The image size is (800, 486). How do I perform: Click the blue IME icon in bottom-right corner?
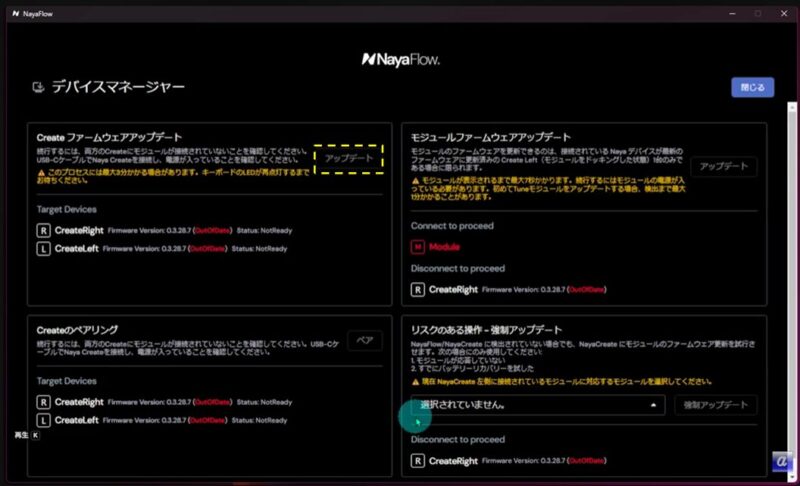[x=783, y=462]
